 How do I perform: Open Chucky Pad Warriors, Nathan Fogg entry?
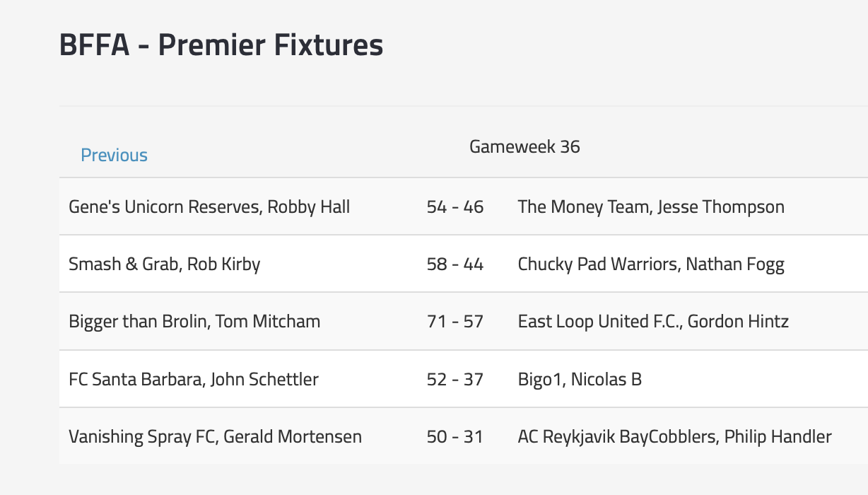[651, 264]
